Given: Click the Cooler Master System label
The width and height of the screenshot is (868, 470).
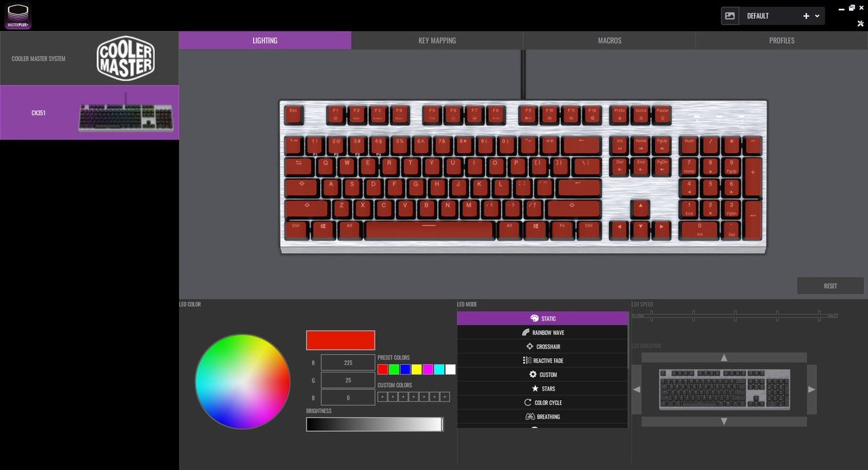Looking at the screenshot, I should 39,58.
